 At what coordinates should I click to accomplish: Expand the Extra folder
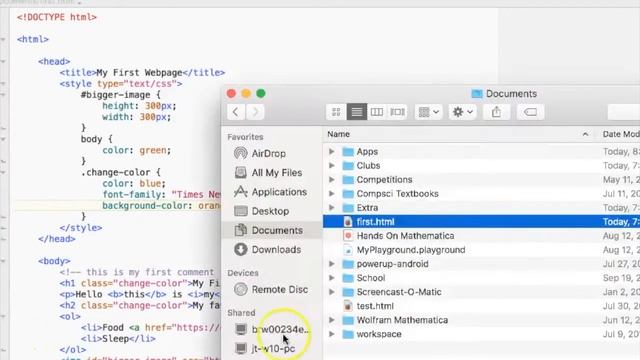pos(331,207)
